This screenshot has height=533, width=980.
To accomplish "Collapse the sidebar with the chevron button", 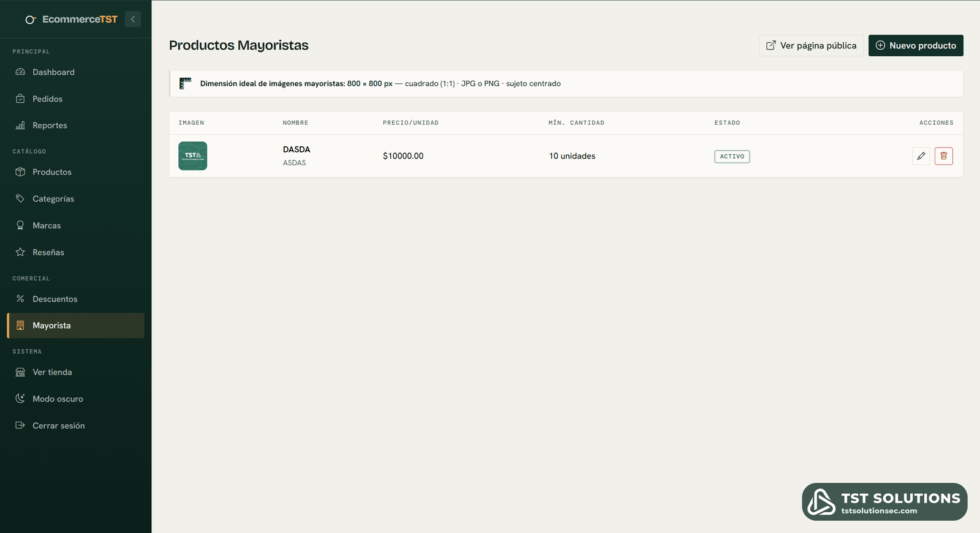I will click(x=133, y=19).
